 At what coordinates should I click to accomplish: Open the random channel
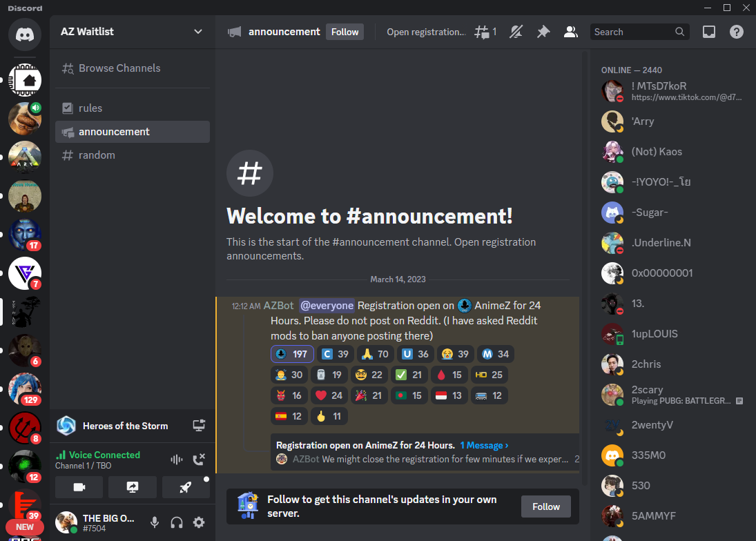pyautogui.click(x=132, y=155)
